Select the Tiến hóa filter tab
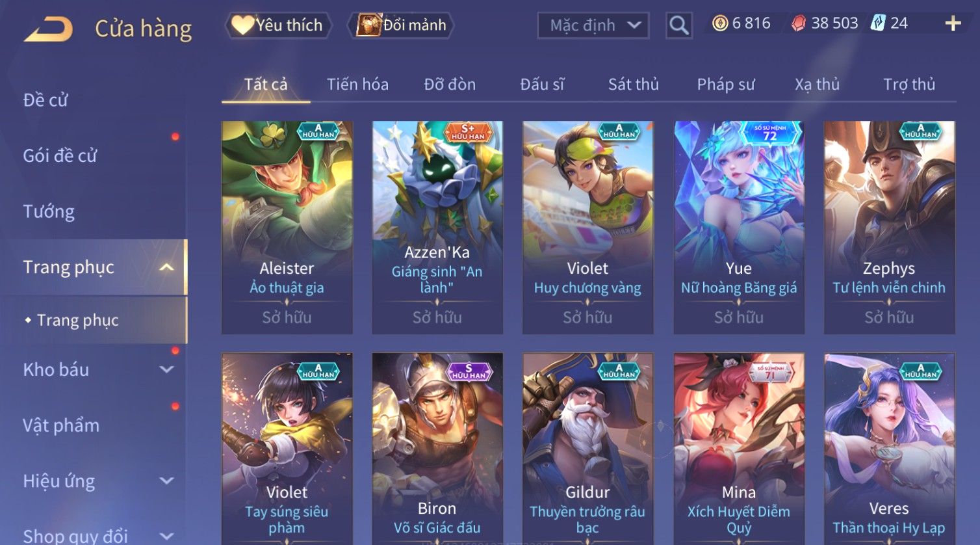The width and height of the screenshot is (980, 545). pos(357,85)
